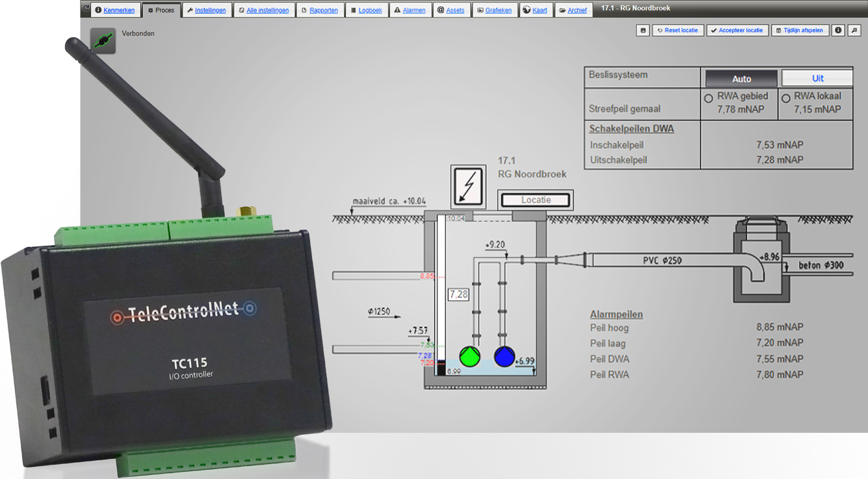Click the 7.28 level value box
This screenshot has height=479, width=868.
[x=458, y=295]
